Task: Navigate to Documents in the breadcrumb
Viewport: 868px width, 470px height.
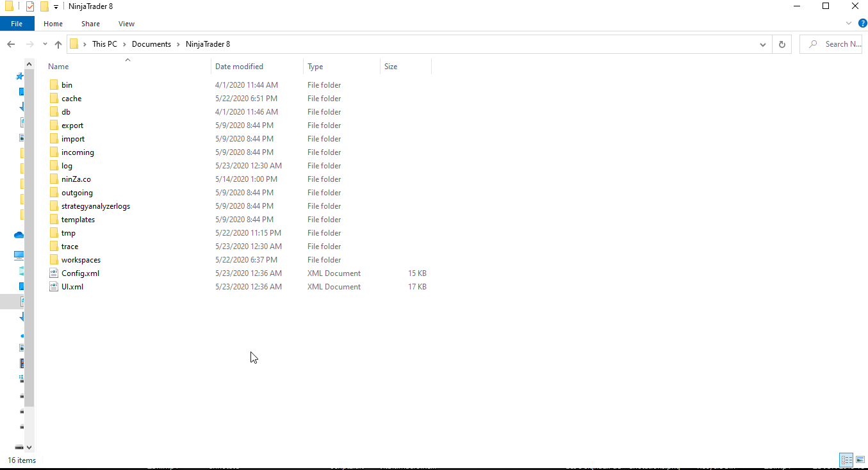Action: pyautogui.click(x=151, y=44)
